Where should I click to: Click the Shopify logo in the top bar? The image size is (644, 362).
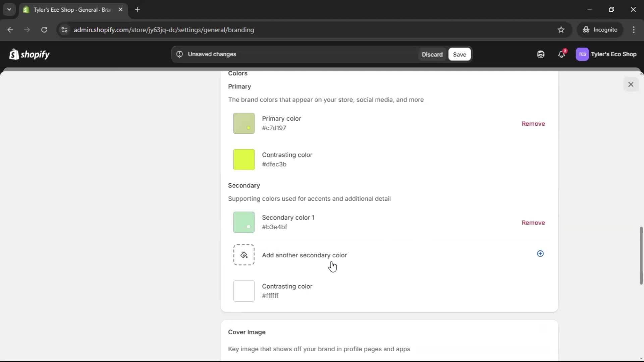click(29, 54)
